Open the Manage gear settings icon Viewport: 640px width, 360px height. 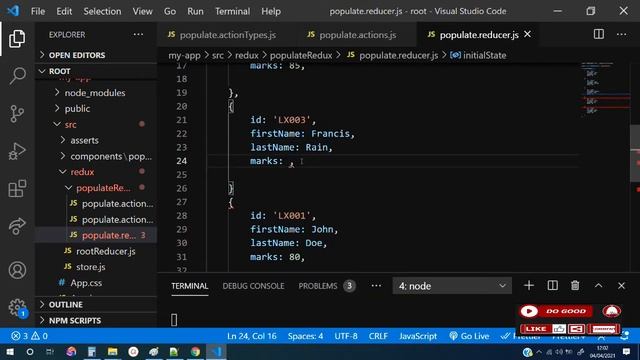(17, 307)
